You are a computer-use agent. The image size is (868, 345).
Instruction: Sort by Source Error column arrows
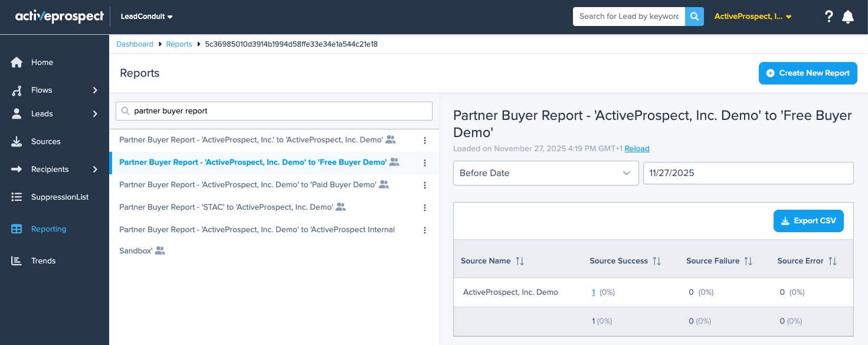tap(833, 261)
